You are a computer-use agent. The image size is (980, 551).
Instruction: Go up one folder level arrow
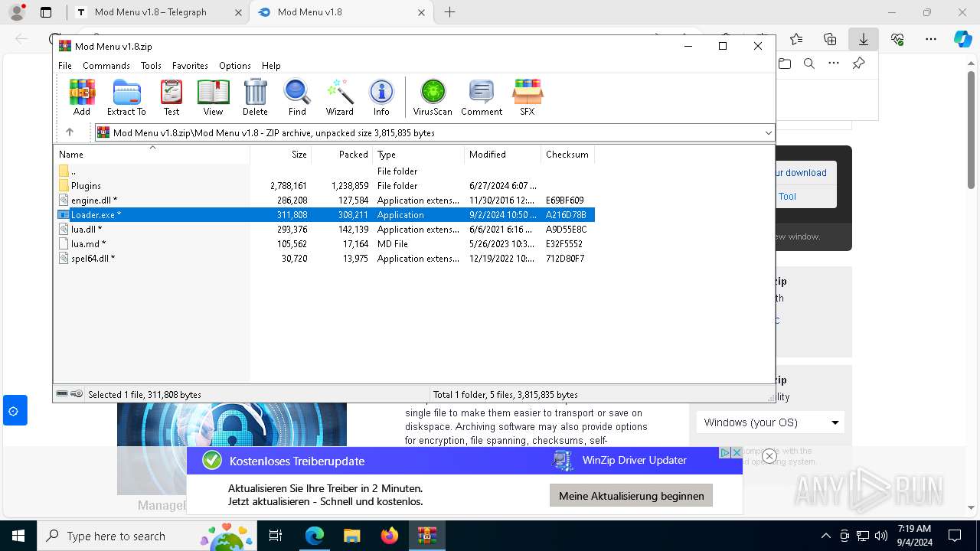[69, 132]
